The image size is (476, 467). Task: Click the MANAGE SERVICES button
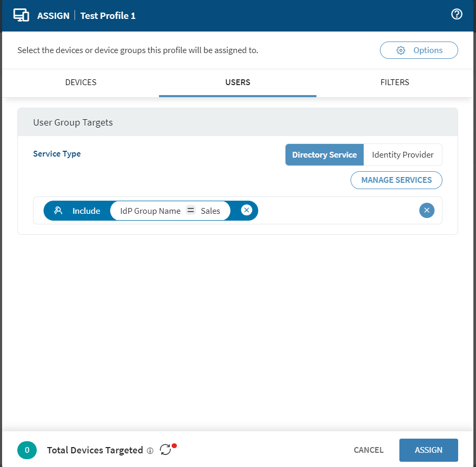click(396, 180)
